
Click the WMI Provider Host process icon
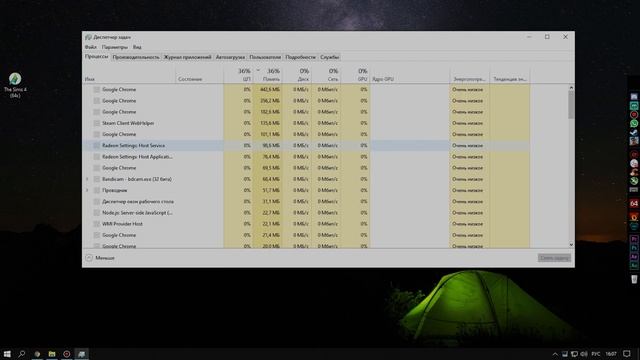coord(97,224)
